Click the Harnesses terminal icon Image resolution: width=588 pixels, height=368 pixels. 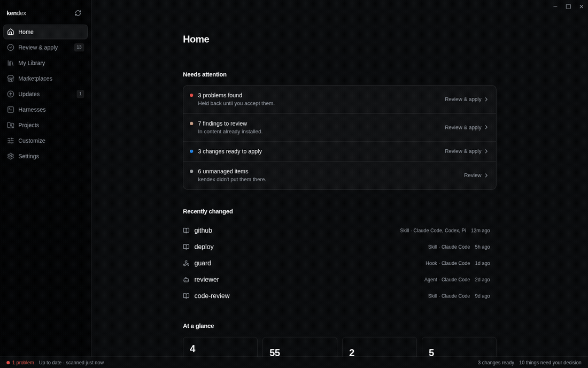click(11, 110)
